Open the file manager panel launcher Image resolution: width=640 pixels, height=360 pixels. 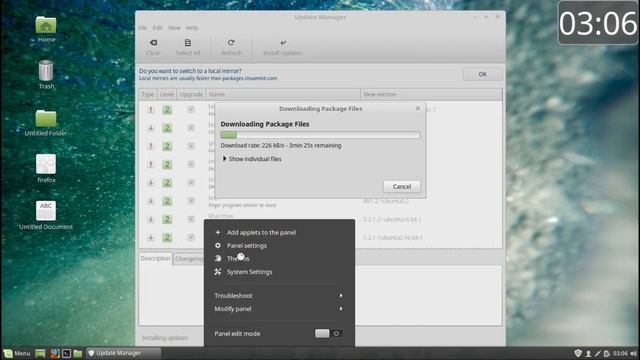(x=78, y=353)
